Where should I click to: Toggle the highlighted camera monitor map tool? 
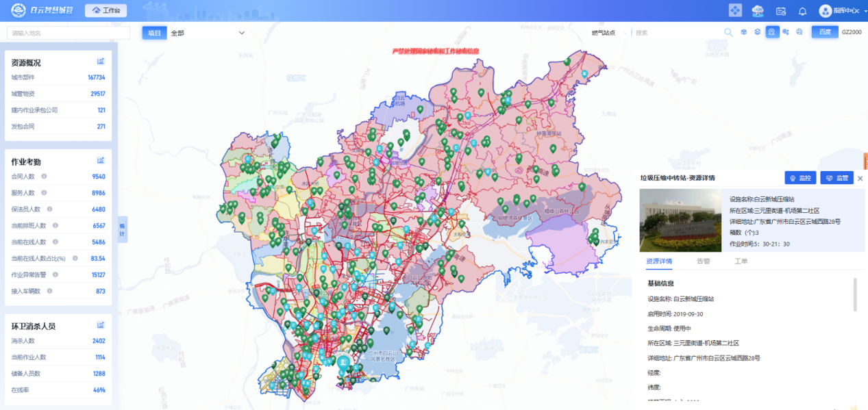(772, 32)
